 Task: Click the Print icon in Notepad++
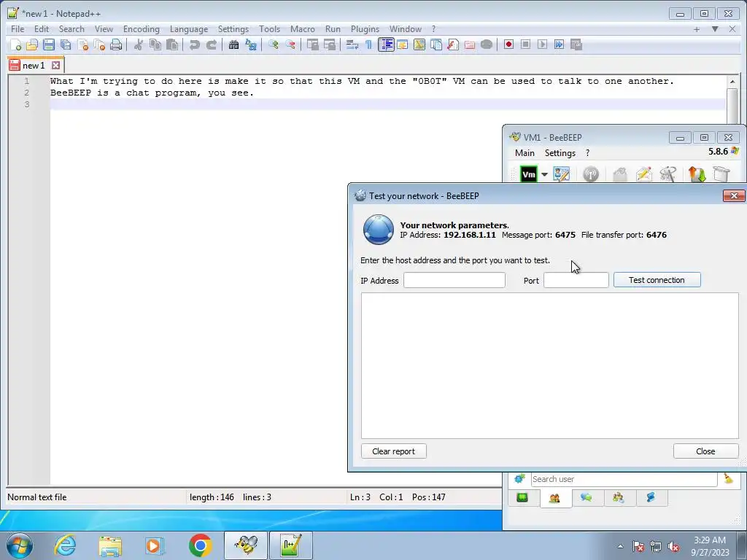(116, 44)
